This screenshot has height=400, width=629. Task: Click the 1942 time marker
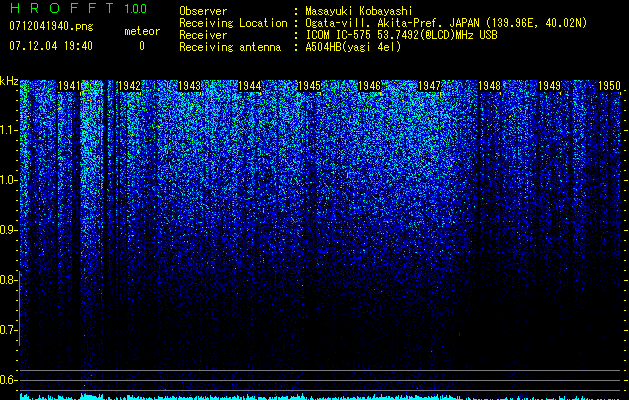pos(129,86)
